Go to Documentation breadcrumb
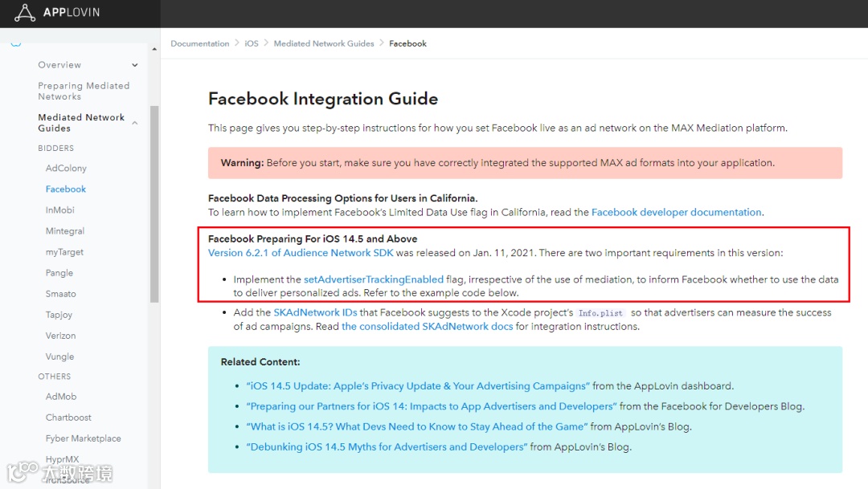This screenshot has width=868, height=489. (x=200, y=43)
